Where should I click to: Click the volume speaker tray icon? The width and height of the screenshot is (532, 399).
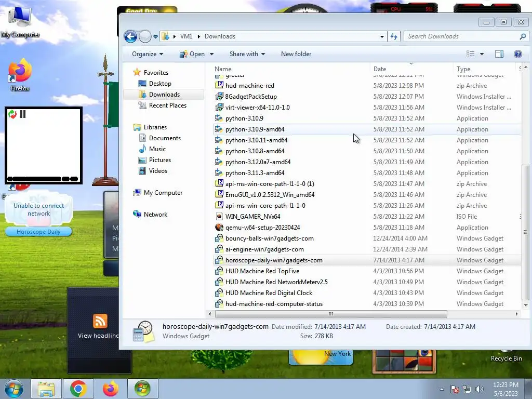point(480,389)
